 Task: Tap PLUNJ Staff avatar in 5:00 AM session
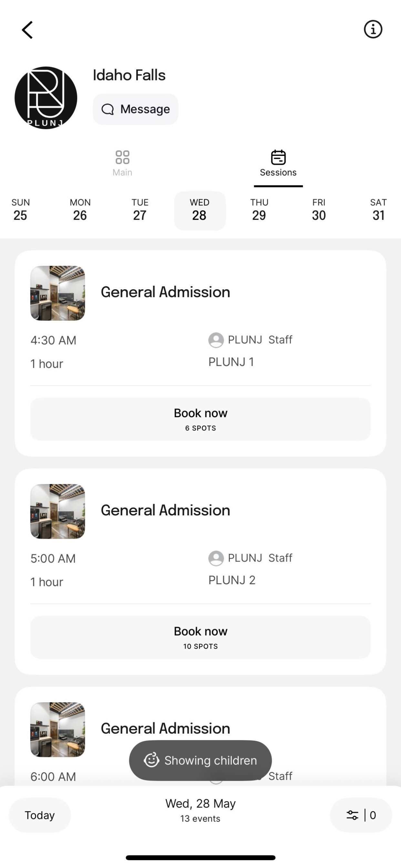pyautogui.click(x=216, y=558)
